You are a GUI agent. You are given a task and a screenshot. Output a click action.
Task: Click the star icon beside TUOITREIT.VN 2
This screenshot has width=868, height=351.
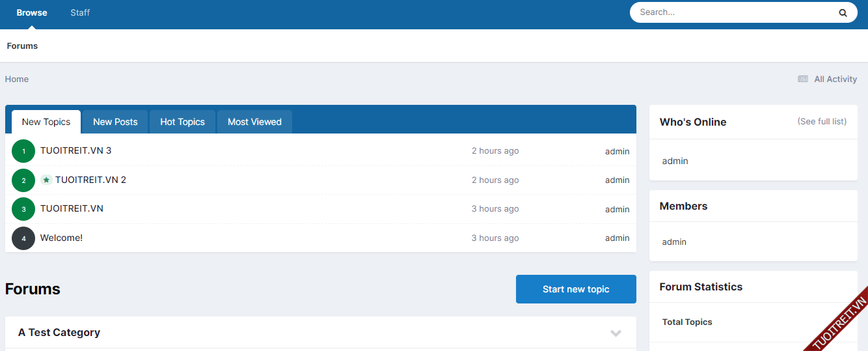pos(46,180)
